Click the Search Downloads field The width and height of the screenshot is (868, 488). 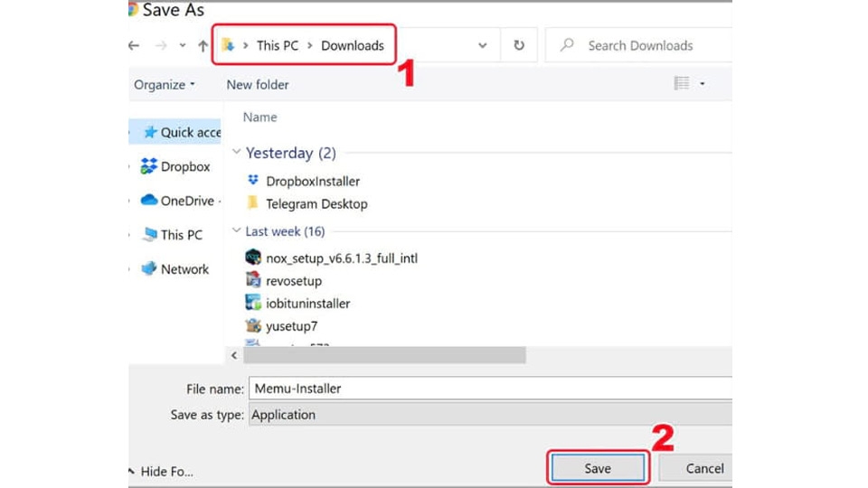pyautogui.click(x=639, y=45)
